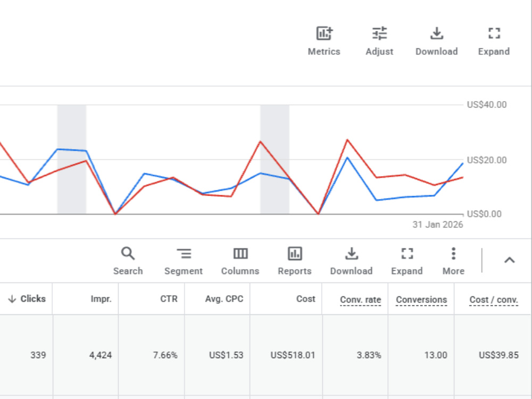Select the 4,424 impressions value

coord(101,355)
